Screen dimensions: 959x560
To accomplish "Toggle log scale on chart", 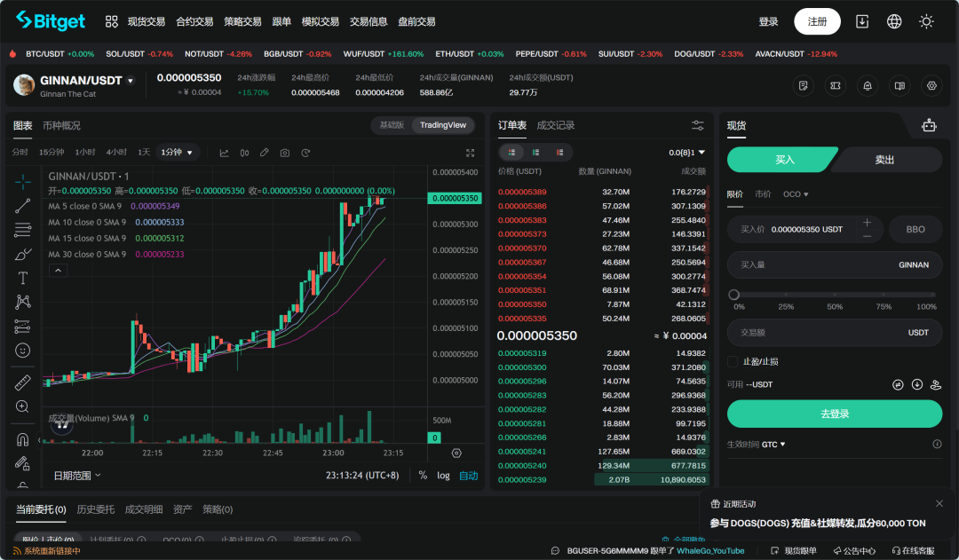I will point(443,476).
